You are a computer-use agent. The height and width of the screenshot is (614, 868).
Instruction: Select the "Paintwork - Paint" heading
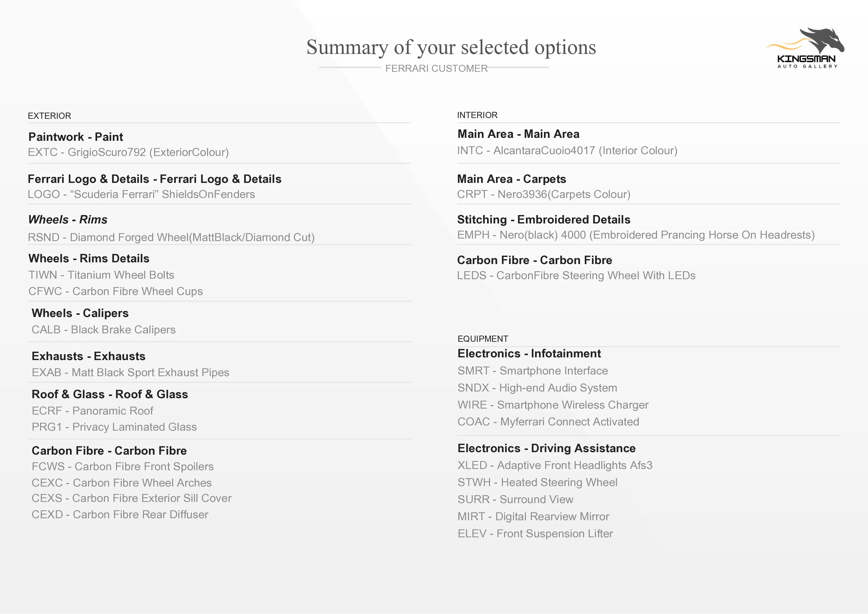tap(76, 137)
